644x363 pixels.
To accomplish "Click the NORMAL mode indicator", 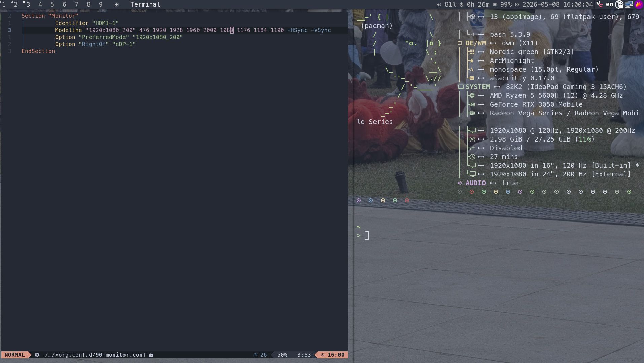I will pyautogui.click(x=14, y=355).
